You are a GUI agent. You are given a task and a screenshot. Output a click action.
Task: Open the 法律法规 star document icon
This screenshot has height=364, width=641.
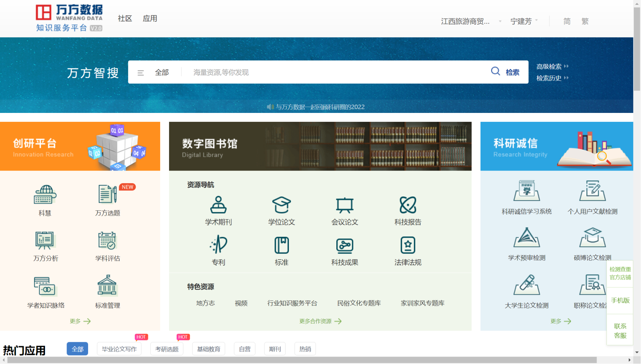click(x=408, y=245)
